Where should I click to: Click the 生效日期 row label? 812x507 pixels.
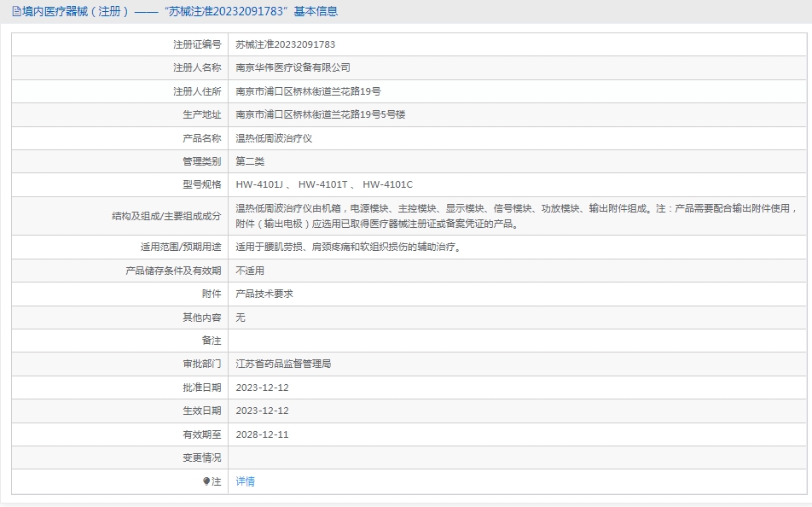pyautogui.click(x=202, y=411)
